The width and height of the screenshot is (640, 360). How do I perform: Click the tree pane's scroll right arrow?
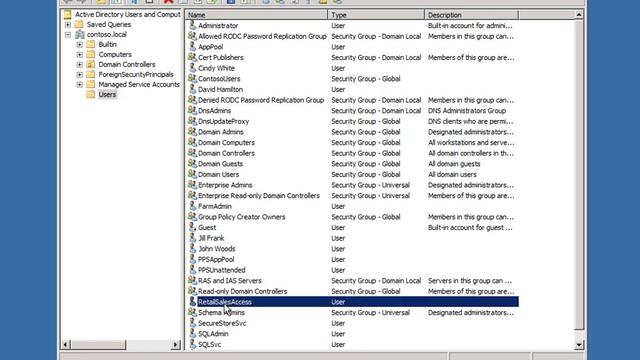(176, 345)
